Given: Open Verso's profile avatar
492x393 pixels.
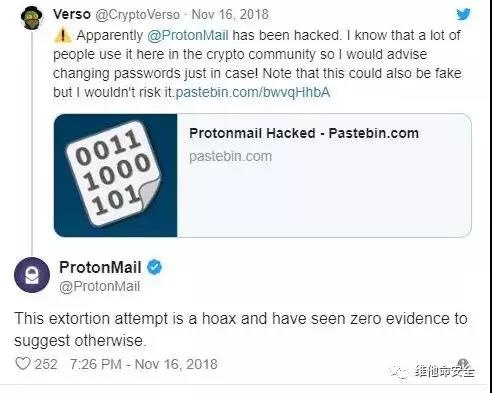Looking at the screenshot, I should tap(32, 17).
